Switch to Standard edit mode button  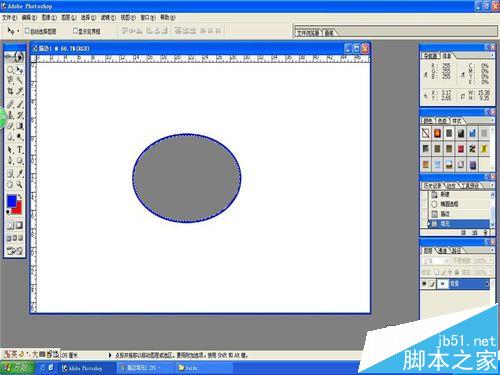(10, 226)
